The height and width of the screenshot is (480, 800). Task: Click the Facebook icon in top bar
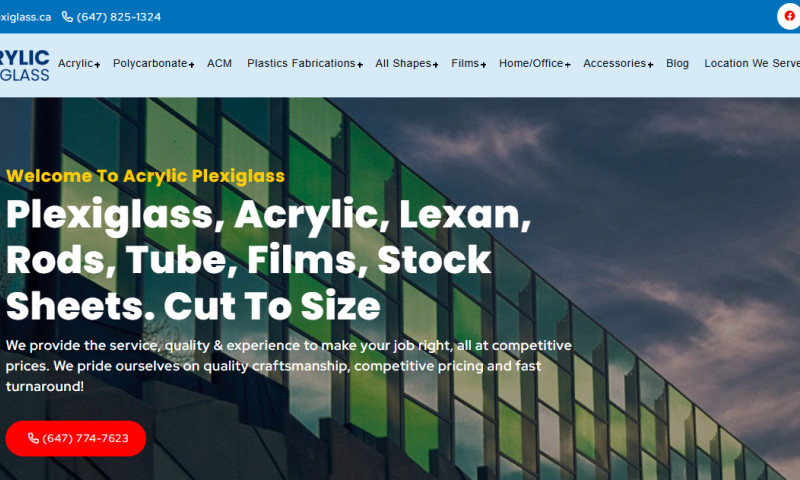(x=789, y=16)
